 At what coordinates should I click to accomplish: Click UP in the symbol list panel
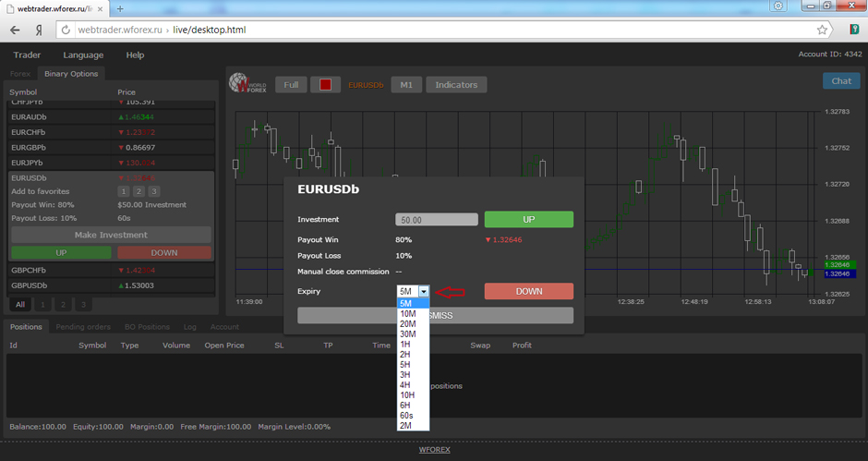point(61,252)
